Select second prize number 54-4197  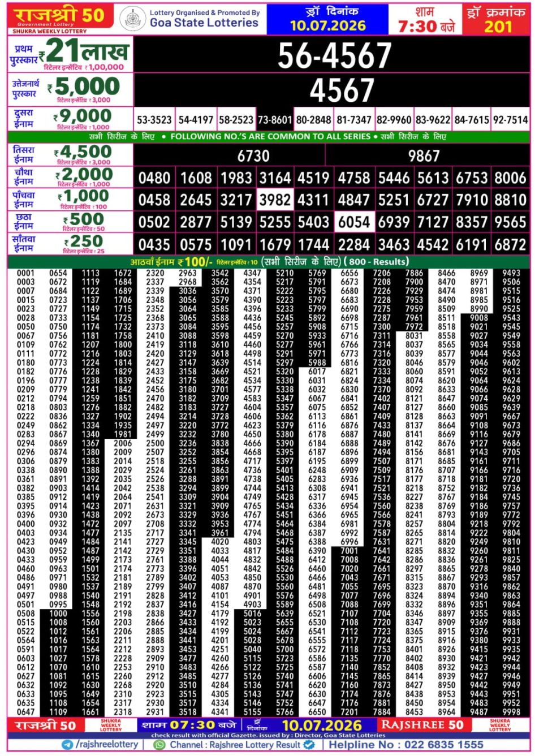pyautogui.click(x=196, y=120)
